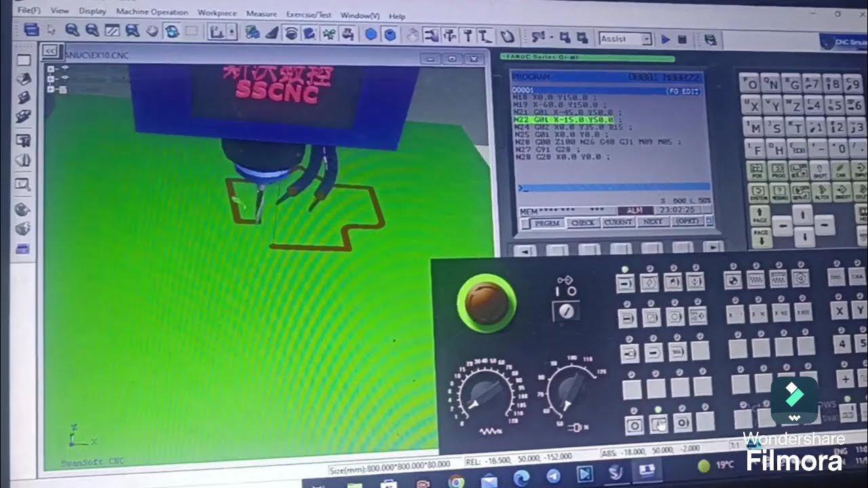The height and width of the screenshot is (488, 868).
Task: Open the Display menu
Action: pos(92,12)
